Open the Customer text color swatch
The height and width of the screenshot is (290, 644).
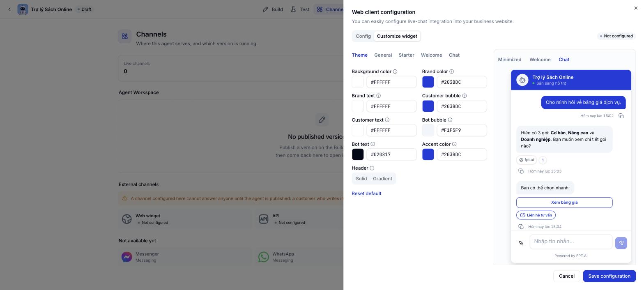pos(358,130)
